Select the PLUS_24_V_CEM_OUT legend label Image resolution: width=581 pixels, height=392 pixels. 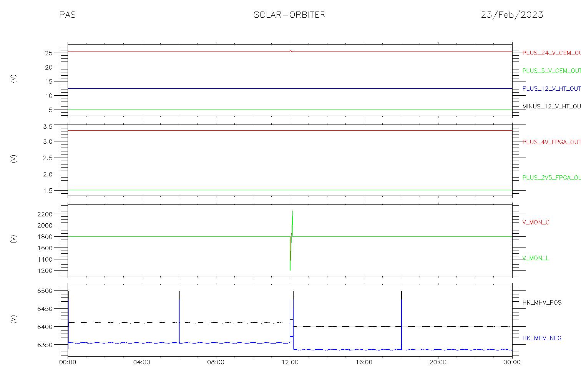pos(551,53)
